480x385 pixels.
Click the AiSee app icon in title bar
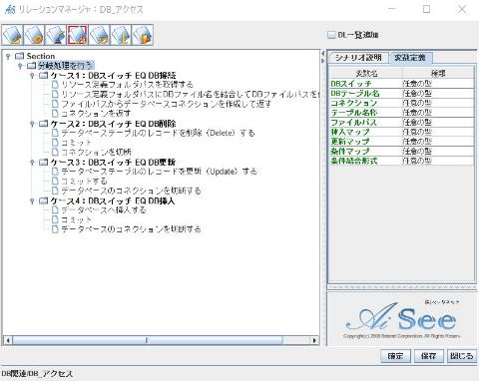[x=10, y=9]
